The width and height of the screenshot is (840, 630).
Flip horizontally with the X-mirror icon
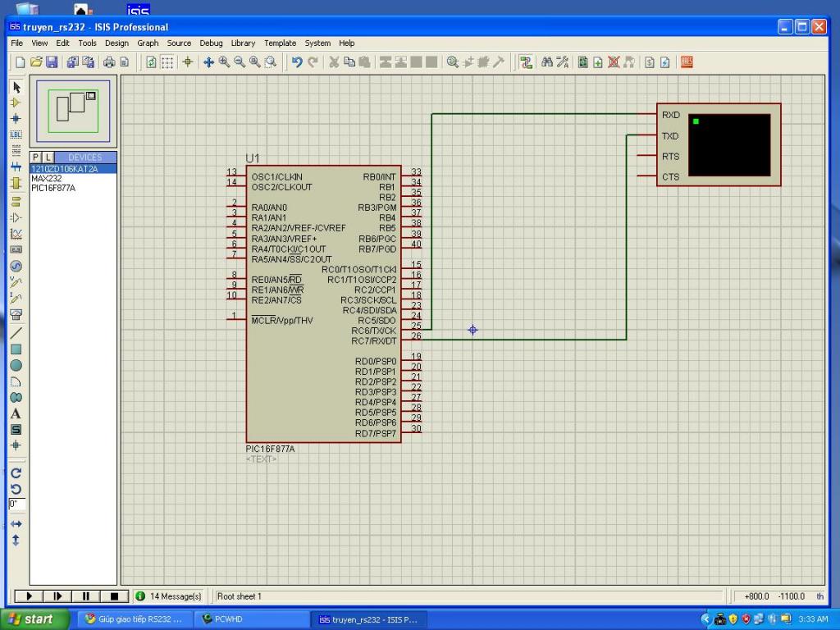click(x=16, y=523)
